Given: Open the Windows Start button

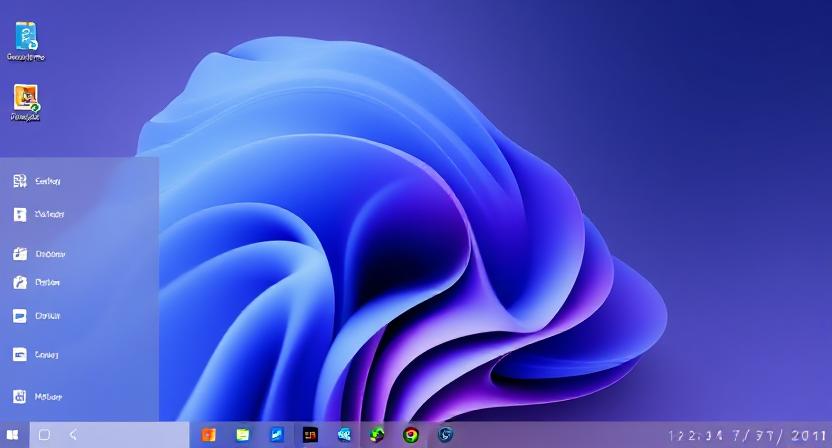Looking at the screenshot, I should click(x=12, y=435).
